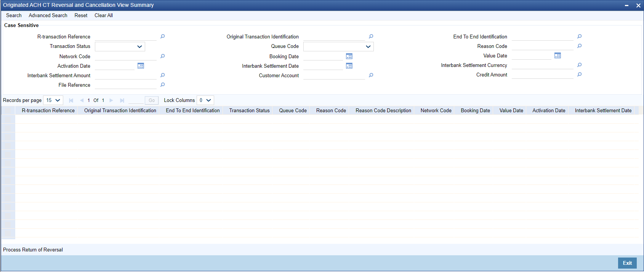Click End To End Identification column header

(193, 111)
